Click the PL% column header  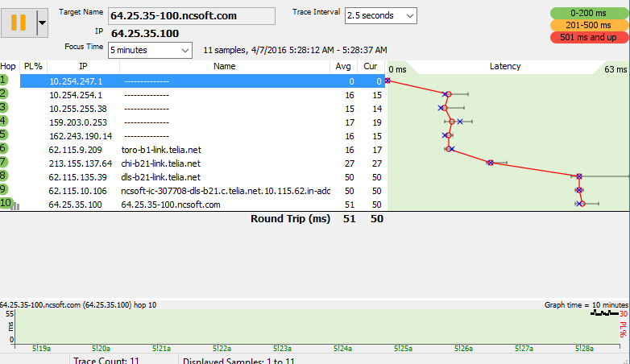(x=33, y=67)
